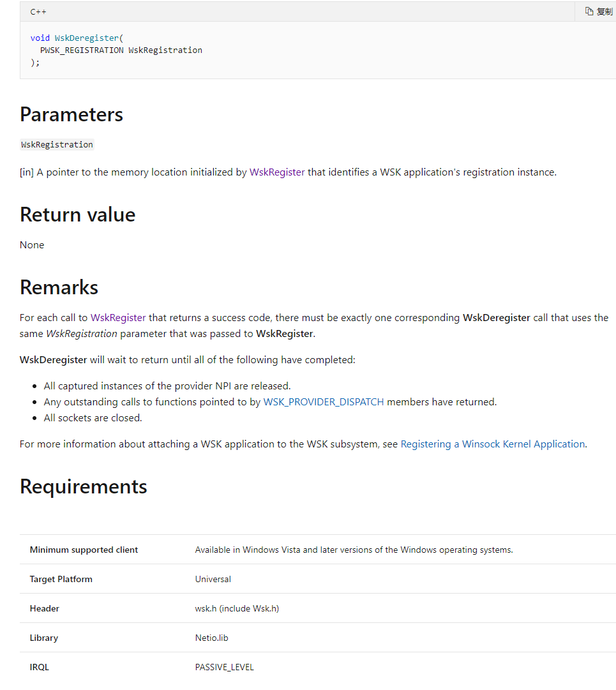Viewport: 616px width, 690px height.
Task: Click the Remarks heading
Action: [59, 287]
